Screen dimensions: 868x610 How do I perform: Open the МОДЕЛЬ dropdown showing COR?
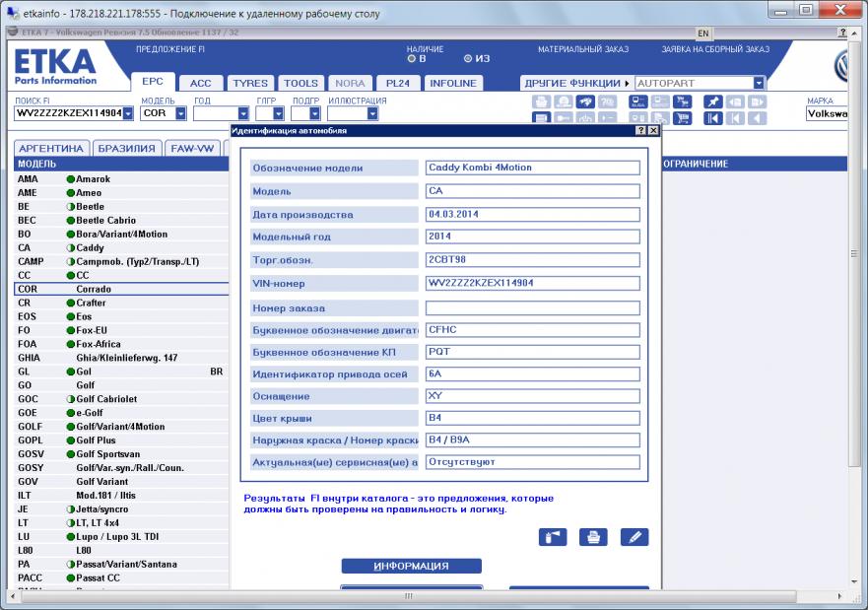point(181,113)
